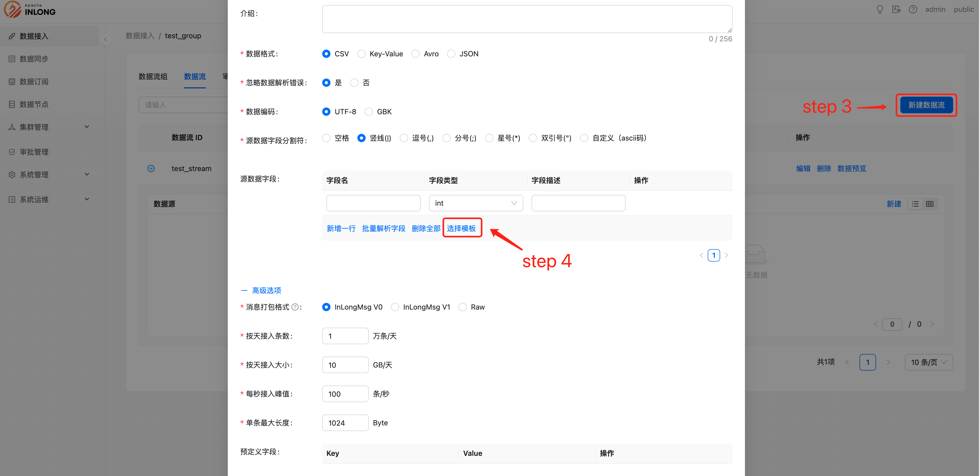Open the 数据同步 section in sidebar
The height and width of the screenshot is (476, 980).
coord(34,59)
